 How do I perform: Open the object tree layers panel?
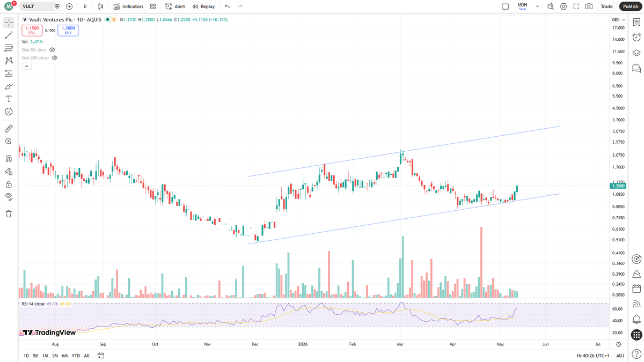(x=636, y=53)
